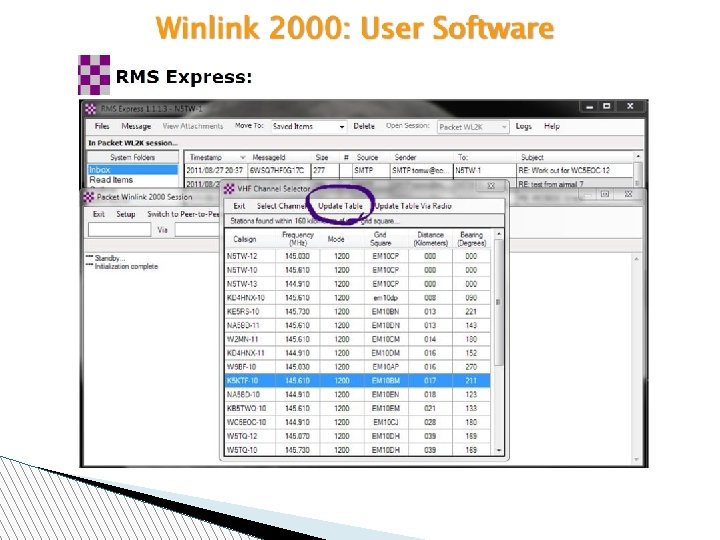Select the Read Items folder
Image resolution: width=720 pixels, height=540 pixels.
[x=111, y=180]
